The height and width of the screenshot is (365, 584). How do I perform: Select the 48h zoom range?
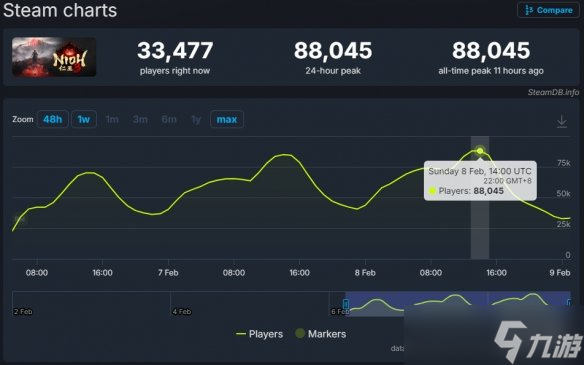[53, 119]
